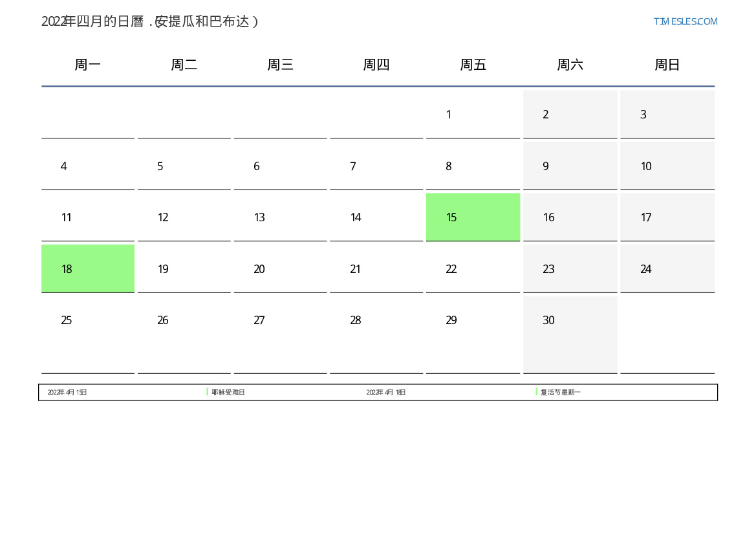Click day 30 cell
The height and width of the screenshot is (535, 756).
(x=570, y=335)
